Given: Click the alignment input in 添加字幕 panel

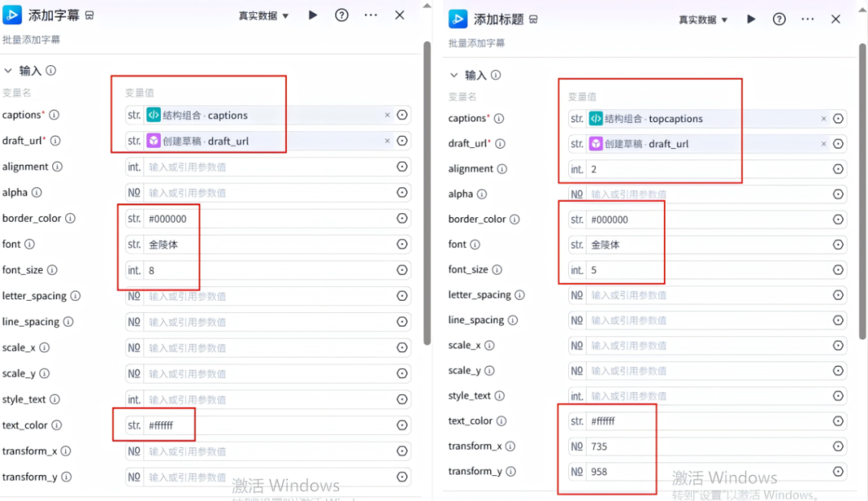Looking at the screenshot, I should point(268,166).
